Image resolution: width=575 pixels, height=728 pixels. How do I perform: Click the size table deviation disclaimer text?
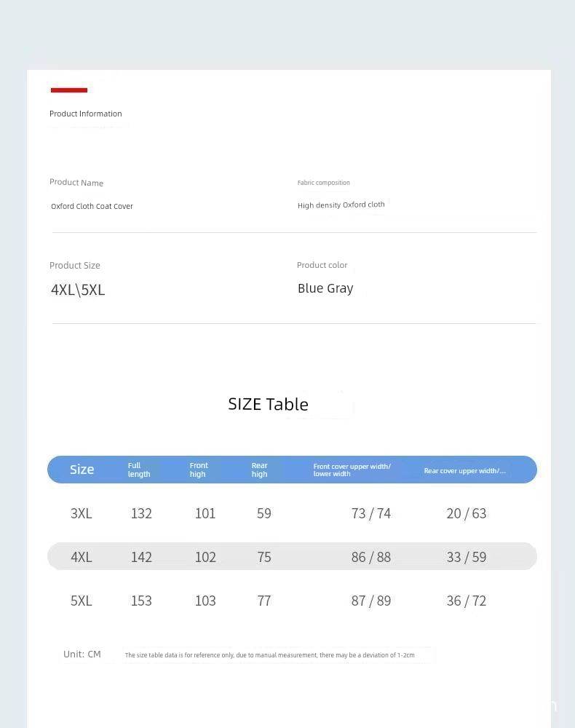[x=269, y=655]
